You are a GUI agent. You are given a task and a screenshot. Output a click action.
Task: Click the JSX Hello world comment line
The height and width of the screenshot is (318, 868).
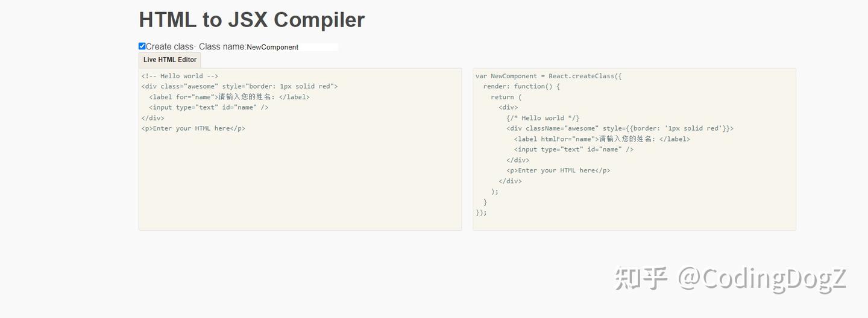[542, 118]
